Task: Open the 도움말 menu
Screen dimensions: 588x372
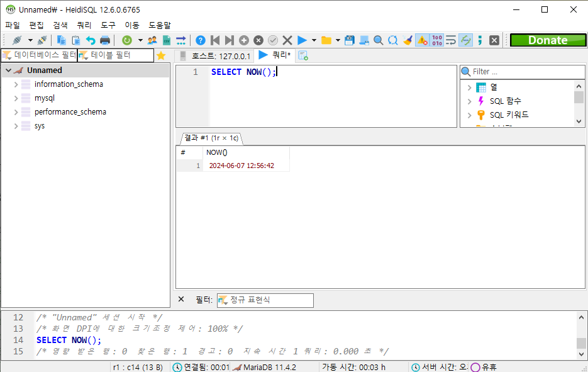Action: coord(160,25)
